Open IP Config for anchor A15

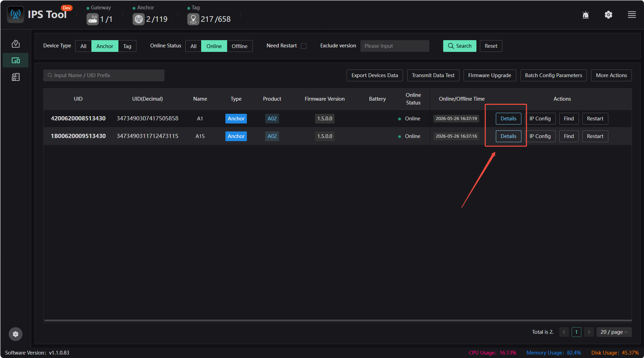540,136
